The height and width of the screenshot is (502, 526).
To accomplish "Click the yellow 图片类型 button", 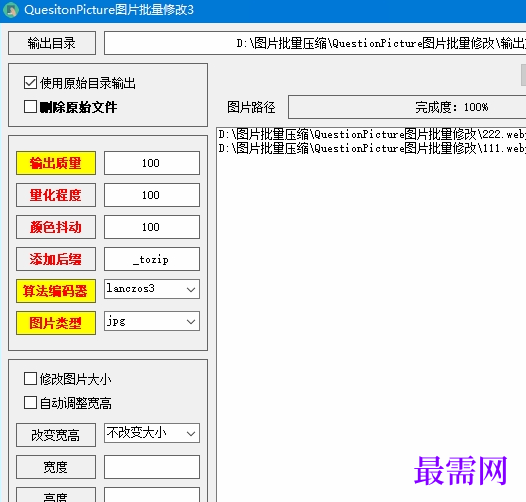I will (56, 323).
